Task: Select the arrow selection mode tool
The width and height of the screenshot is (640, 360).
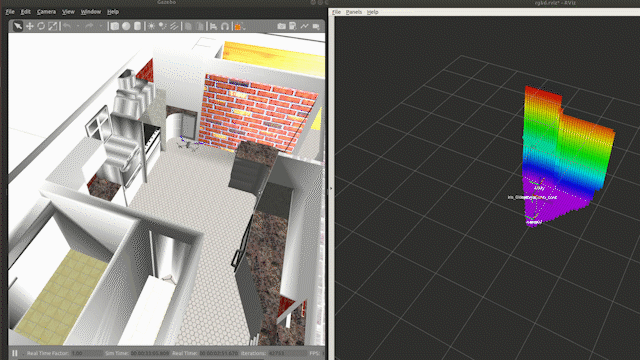Action: tap(18, 26)
